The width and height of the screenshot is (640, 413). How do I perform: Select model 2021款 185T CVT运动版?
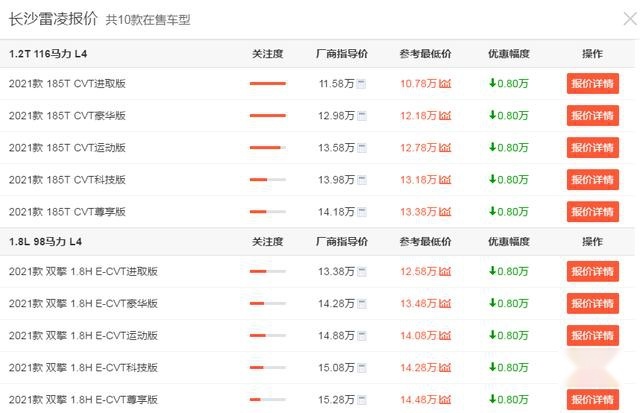[67, 148]
